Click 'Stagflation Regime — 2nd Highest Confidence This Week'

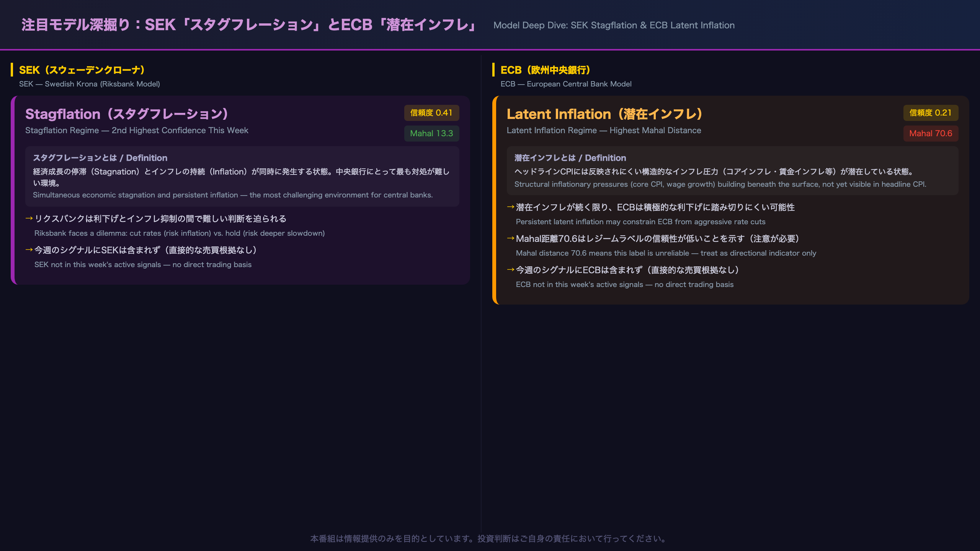tap(137, 130)
